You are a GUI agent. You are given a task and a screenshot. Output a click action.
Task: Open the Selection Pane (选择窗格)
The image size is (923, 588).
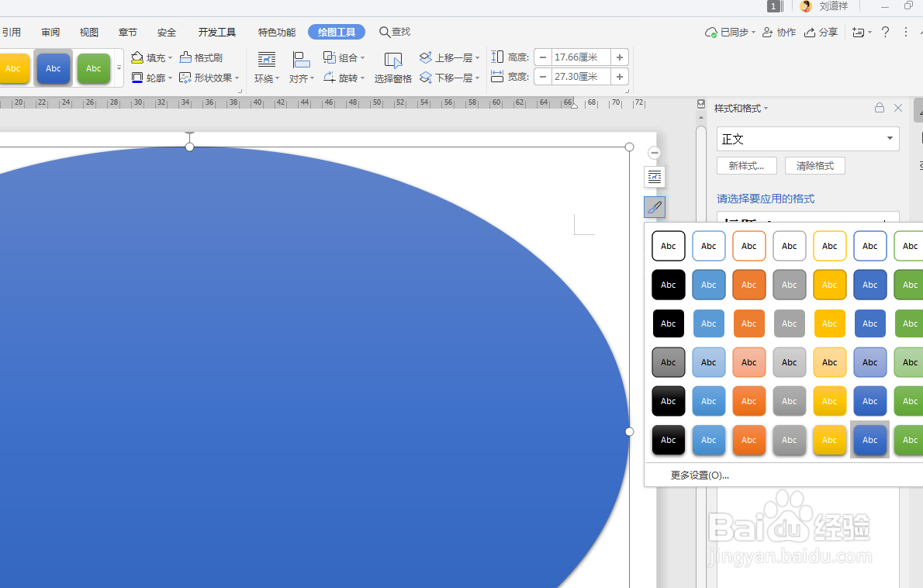pyautogui.click(x=392, y=67)
